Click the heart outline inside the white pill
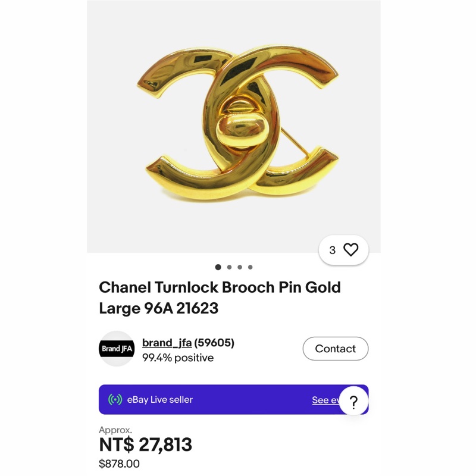Viewport: 476px width, 476px height. click(352, 250)
